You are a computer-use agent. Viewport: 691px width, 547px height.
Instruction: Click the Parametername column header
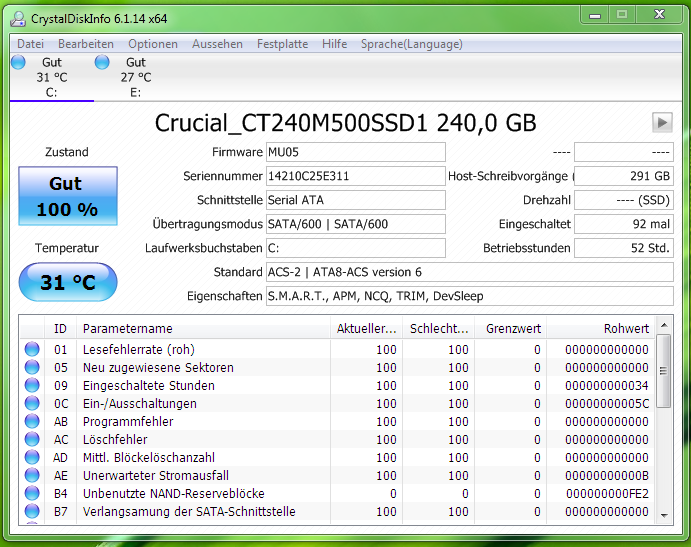[x=203, y=328]
